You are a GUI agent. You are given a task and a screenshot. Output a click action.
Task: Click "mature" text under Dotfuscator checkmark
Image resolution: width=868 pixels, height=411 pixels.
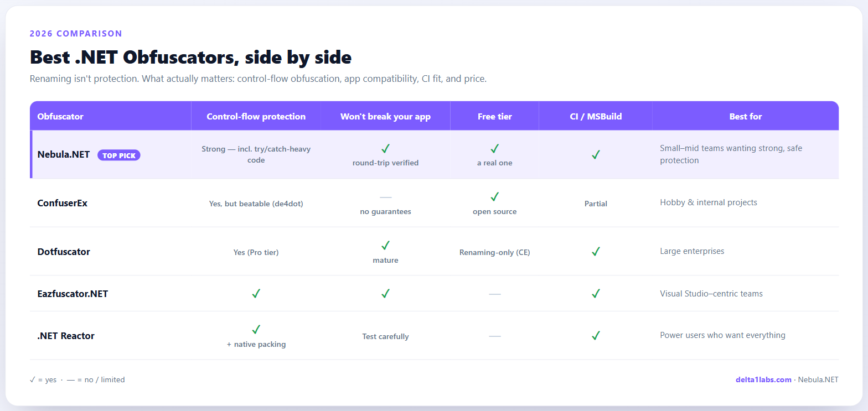[x=386, y=260]
